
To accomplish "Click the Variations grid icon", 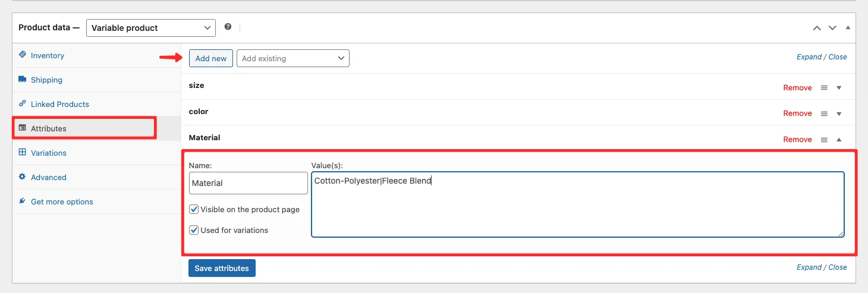I will pyautogui.click(x=23, y=152).
